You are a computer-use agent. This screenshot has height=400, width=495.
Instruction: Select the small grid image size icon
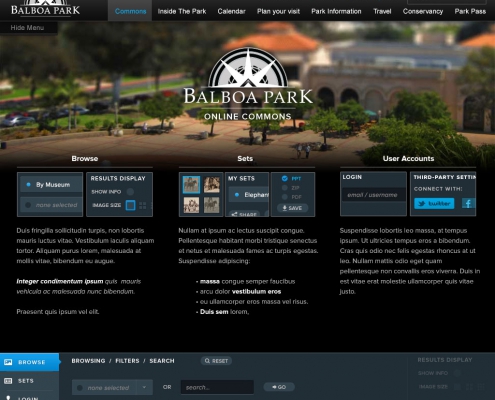click(x=143, y=205)
